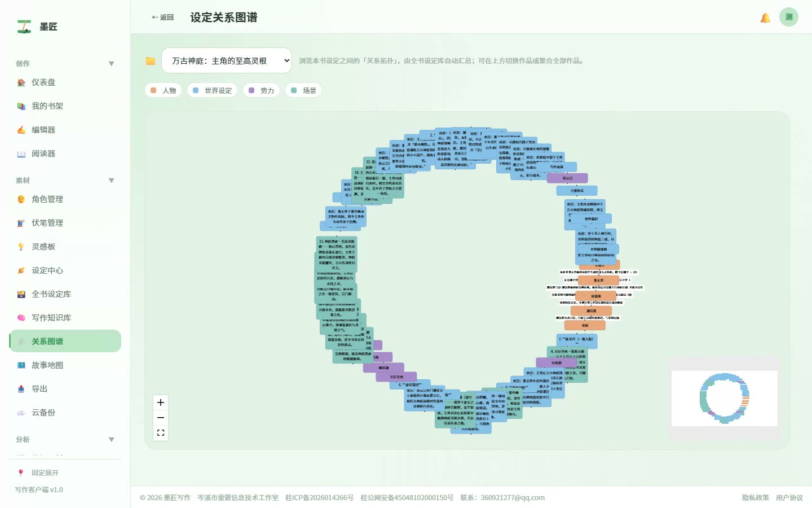Click the yellow folder icon beside book selector

coord(151,61)
